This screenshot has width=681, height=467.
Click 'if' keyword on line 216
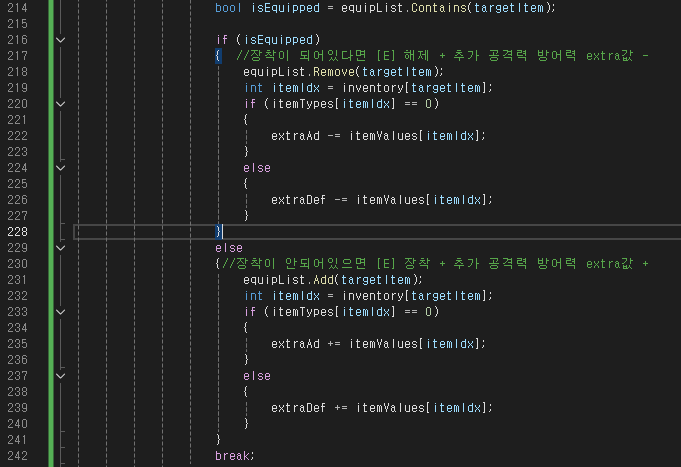pos(222,40)
